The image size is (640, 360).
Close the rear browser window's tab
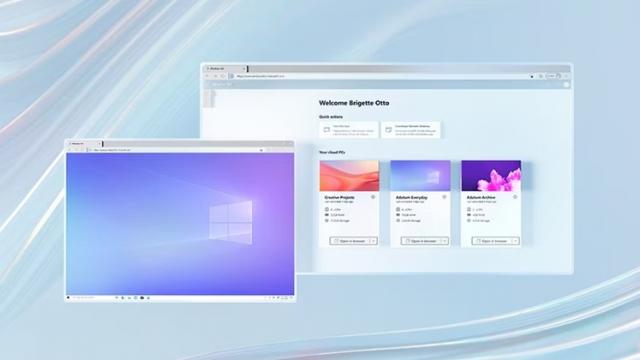[244, 69]
